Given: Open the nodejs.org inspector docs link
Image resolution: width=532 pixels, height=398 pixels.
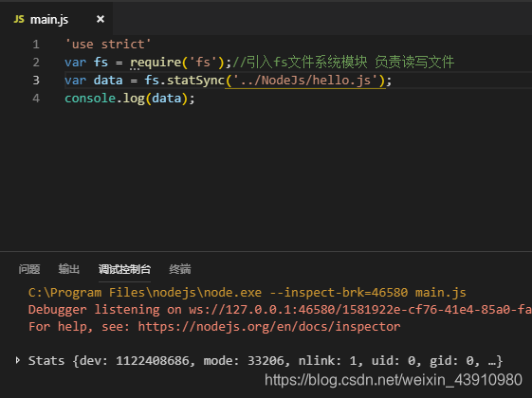Looking at the screenshot, I should point(269,327).
